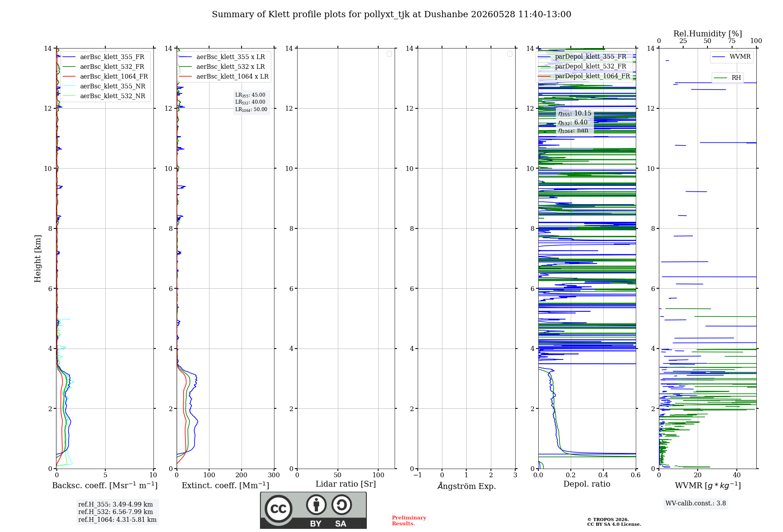The height and width of the screenshot is (532, 783).
Task: Click legend entry aerBsc_klett_355_FR
Action: click(112, 57)
